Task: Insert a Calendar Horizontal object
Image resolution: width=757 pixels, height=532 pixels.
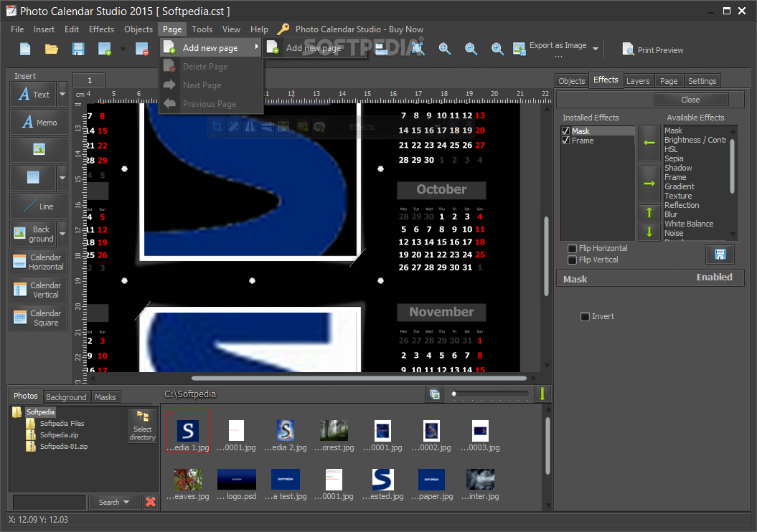Action: pos(39,262)
